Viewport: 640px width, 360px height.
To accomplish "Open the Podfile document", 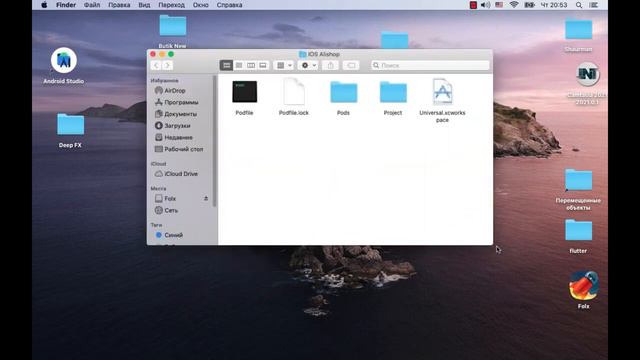I will 244,92.
